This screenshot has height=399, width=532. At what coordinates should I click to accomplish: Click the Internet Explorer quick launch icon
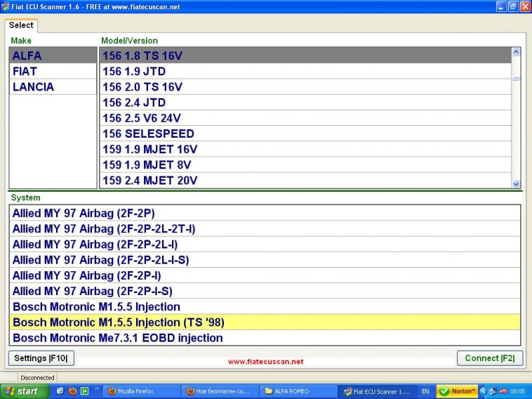coord(60,391)
